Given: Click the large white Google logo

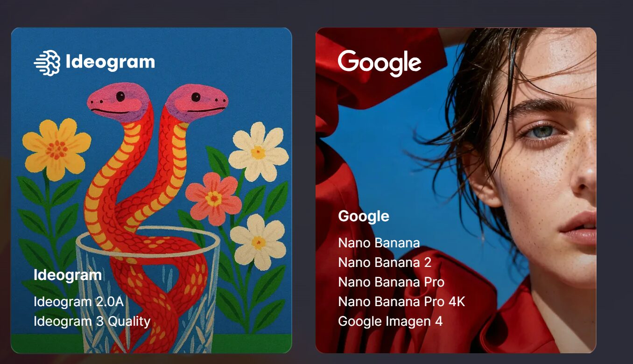Looking at the screenshot, I should (380, 63).
